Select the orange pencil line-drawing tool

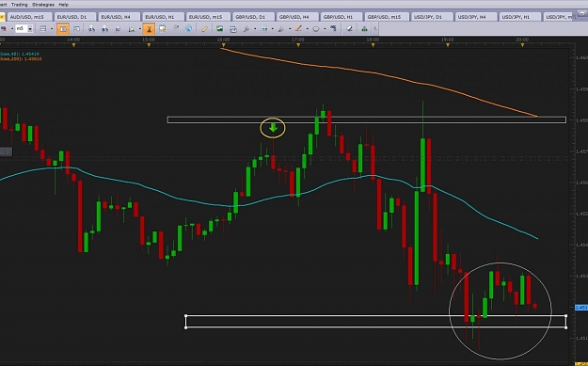[x=298, y=28]
